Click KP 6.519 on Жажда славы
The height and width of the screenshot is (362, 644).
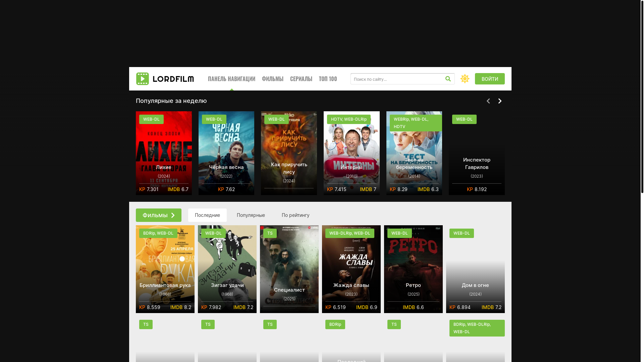tap(335, 307)
